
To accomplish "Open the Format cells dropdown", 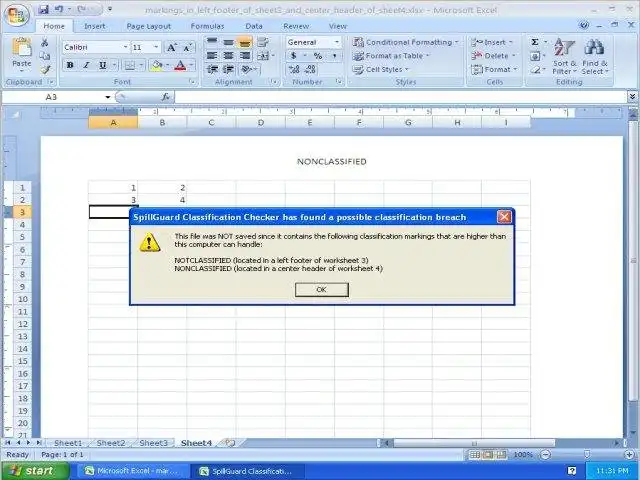I will 494,69.
